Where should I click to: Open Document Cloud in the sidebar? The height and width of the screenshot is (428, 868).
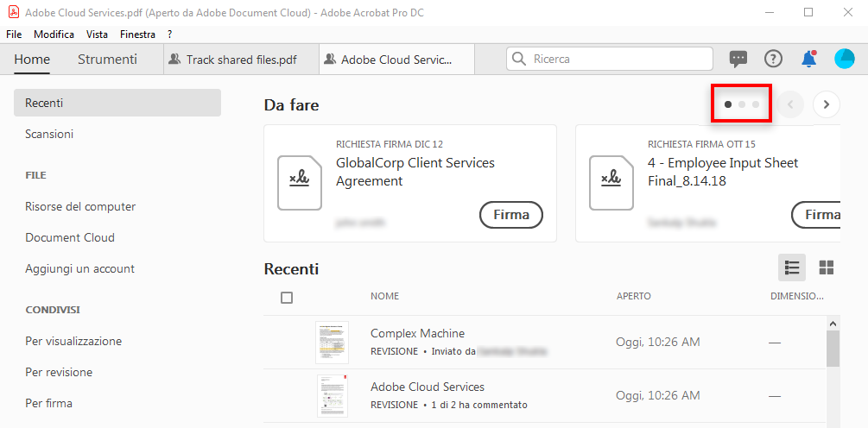pos(70,237)
